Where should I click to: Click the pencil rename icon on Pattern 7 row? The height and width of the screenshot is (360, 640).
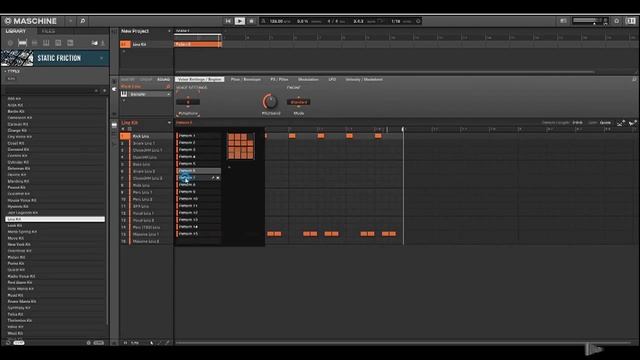click(213, 178)
